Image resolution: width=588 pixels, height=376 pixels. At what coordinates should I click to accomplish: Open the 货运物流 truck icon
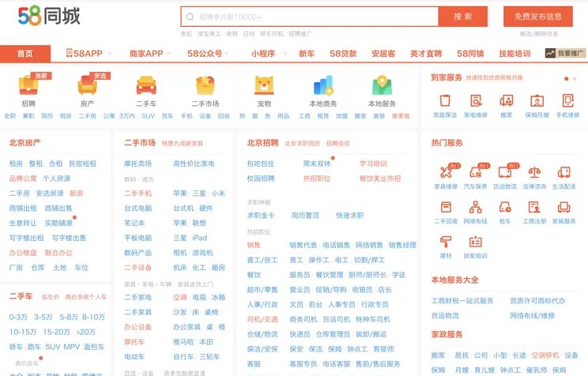505,172
